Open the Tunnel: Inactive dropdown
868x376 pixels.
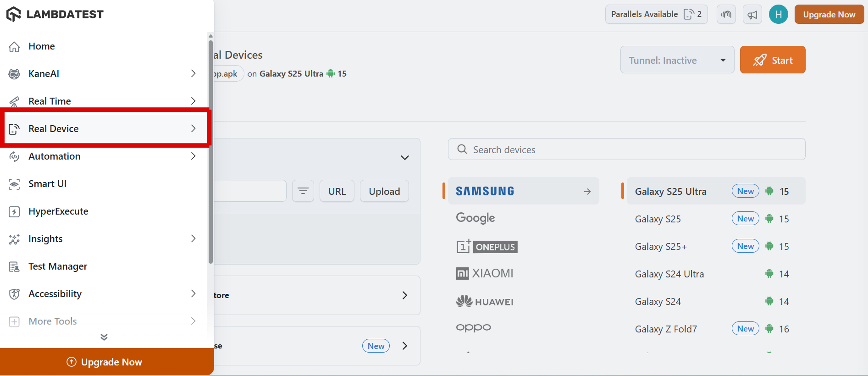tap(677, 60)
